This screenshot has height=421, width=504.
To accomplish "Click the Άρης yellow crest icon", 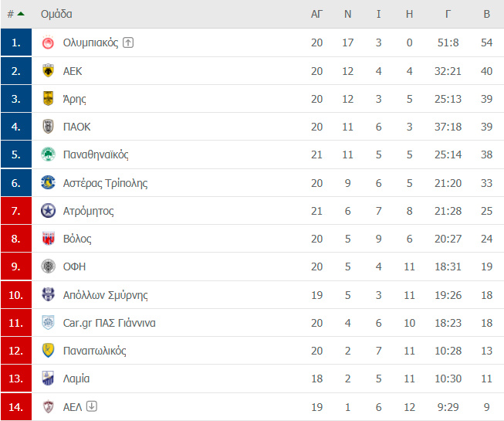I will pos(48,98).
